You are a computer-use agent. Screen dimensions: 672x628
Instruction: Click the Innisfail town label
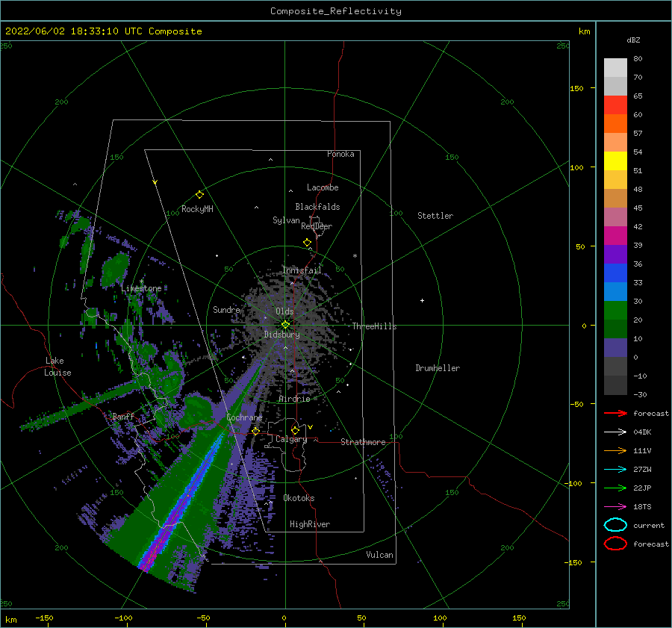pyautogui.click(x=302, y=270)
